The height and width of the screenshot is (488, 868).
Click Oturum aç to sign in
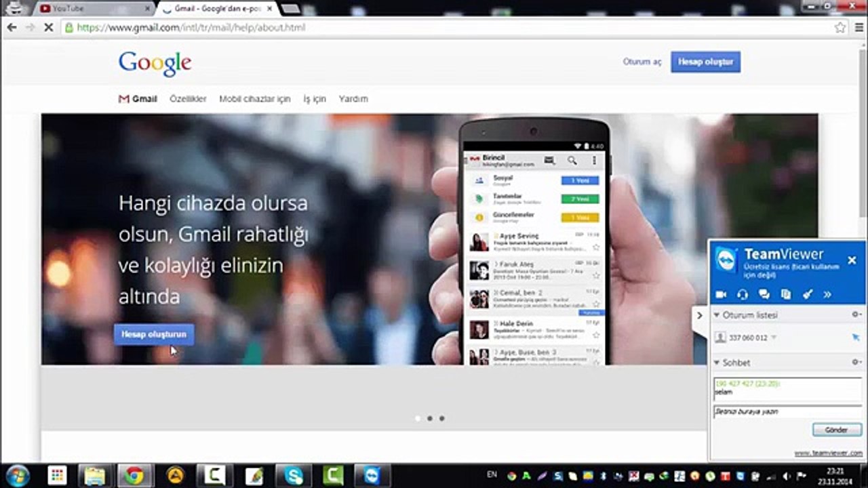[642, 62]
